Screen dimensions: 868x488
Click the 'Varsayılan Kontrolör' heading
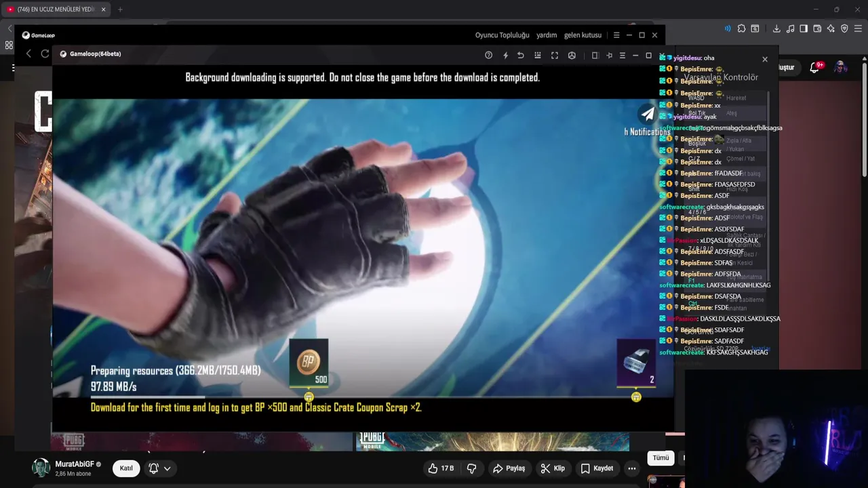point(722,77)
